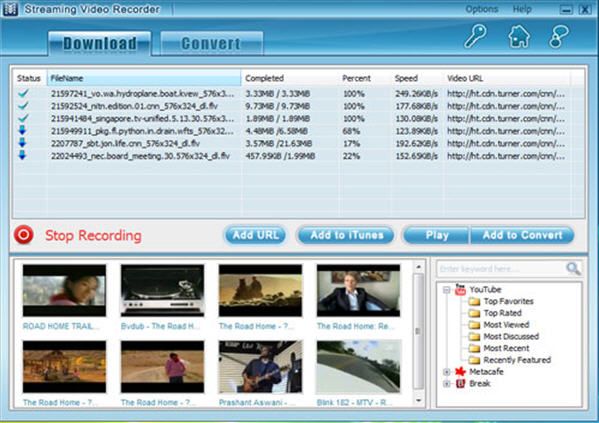This screenshot has width=599, height=423.
Task: Click the key registration icon
Action: point(475,36)
